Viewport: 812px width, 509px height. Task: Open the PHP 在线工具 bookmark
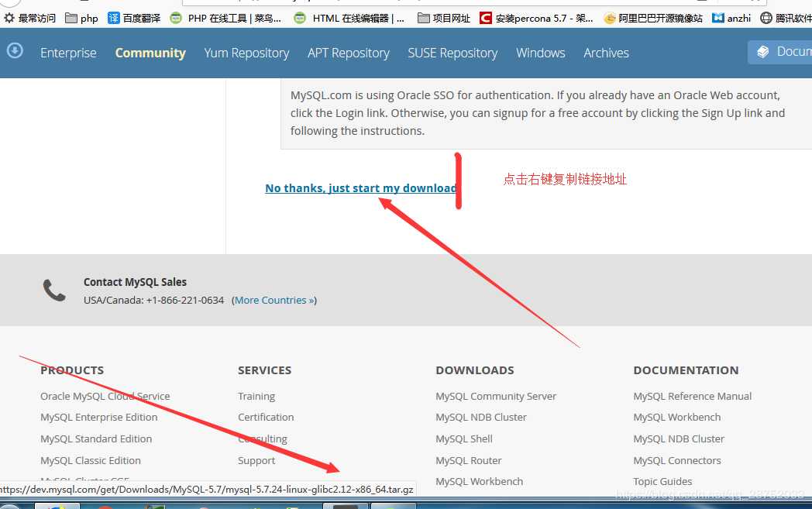coord(225,18)
